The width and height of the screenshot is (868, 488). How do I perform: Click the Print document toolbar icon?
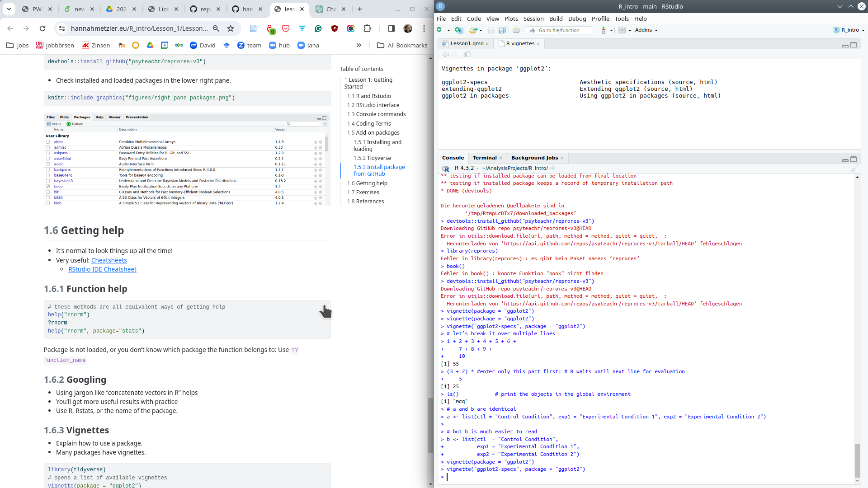(x=516, y=30)
